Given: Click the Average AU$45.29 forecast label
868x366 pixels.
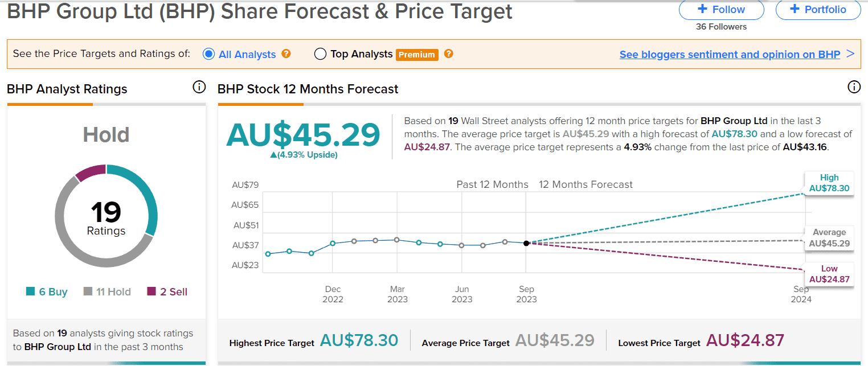Looking at the screenshot, I should (829, 238).
